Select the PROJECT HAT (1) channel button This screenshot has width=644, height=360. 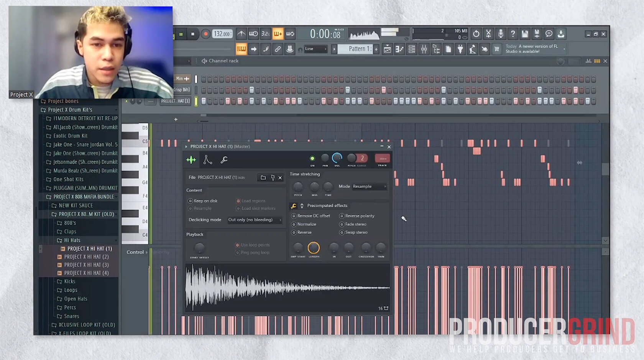[175, 101]
